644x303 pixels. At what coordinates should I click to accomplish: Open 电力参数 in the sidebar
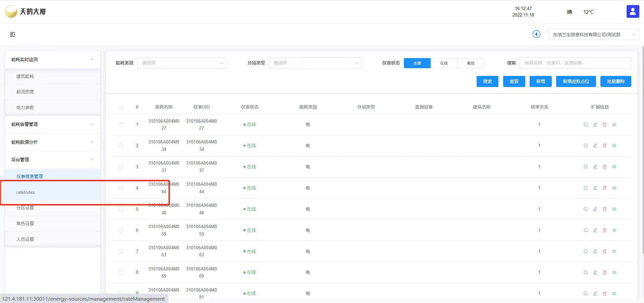tap(53, 108)
